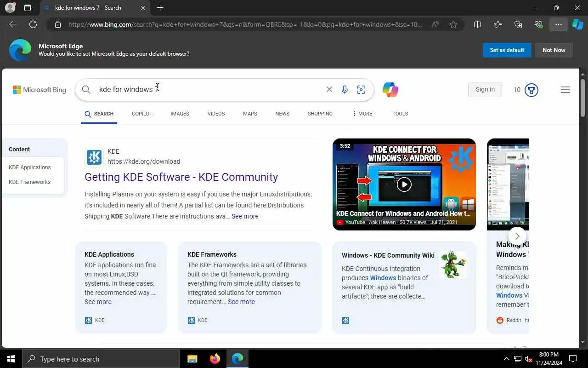The height and width of the screenshot is (368, 588).
Task: Open the Read aloud icon
Action: 435,24
